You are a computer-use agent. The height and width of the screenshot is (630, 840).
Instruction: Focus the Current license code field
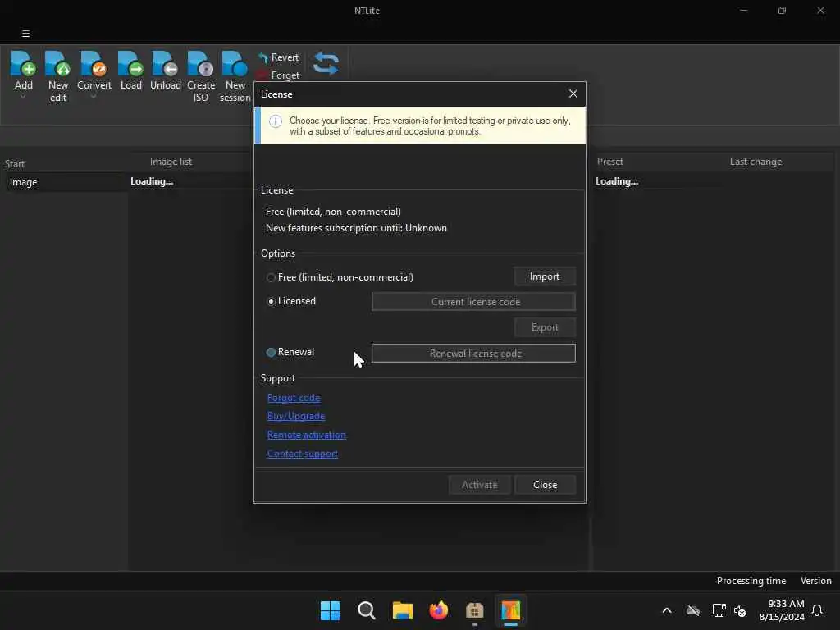pyautogui.click(x=473, y=302)
